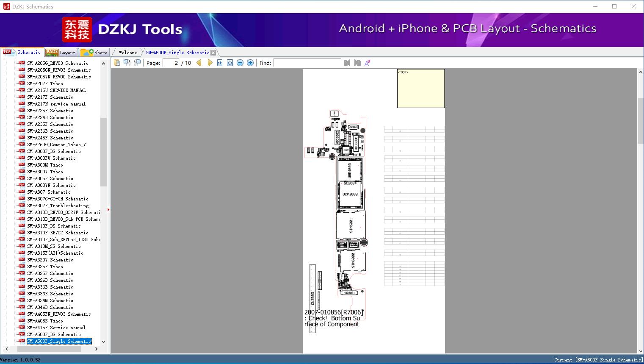Go to the next page with the right arrow

click(x=210, y=63)
